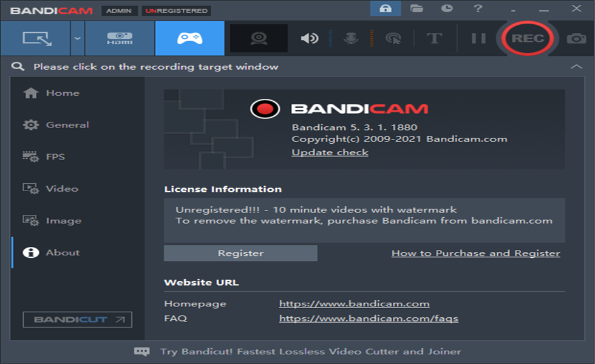Toggle the microphone recording icon
Screen dimensions: 595x364
pyautogui.click(x=351, y=38)
